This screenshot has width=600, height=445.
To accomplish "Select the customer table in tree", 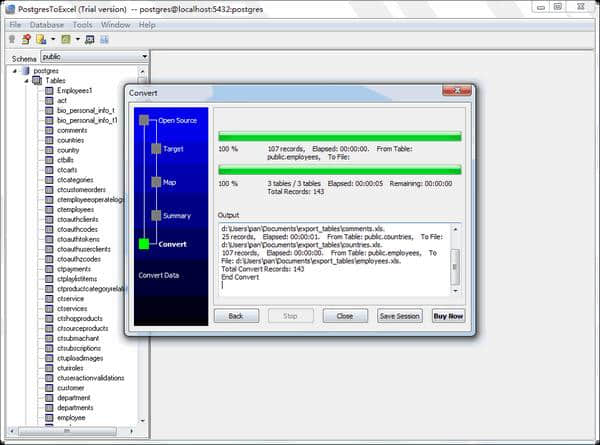I will pyautogui.click(x=71, y=387).
